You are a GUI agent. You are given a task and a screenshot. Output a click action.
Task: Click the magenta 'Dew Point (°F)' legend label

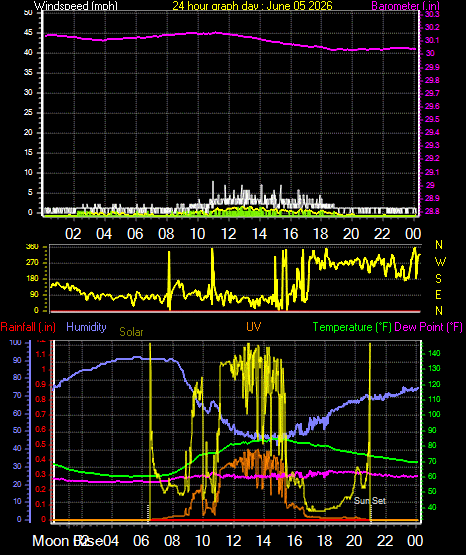pos(428,327)
